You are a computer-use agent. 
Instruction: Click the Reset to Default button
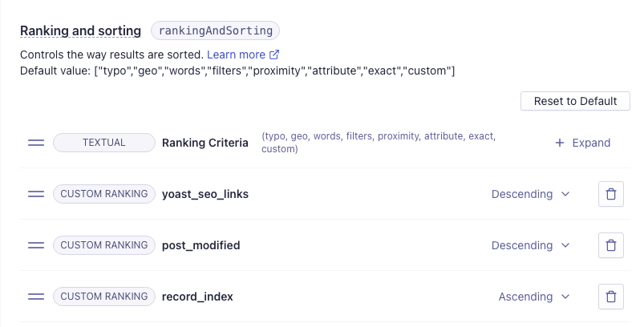tap(575, 101)
